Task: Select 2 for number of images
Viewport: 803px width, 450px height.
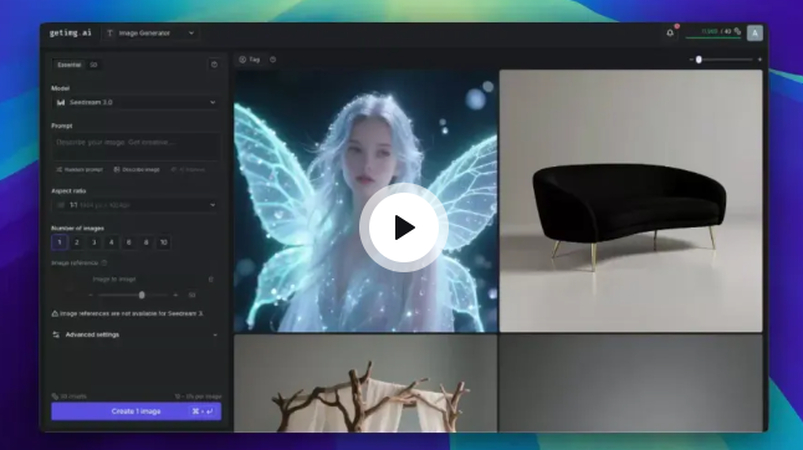Action: pyautogui.click(x=77, y=242)
